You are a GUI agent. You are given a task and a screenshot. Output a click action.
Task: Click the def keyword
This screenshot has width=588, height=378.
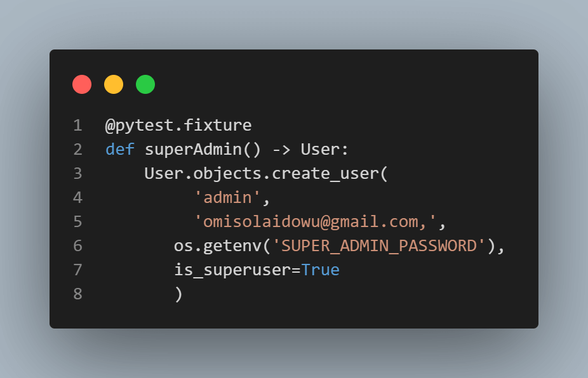[120, 150]
